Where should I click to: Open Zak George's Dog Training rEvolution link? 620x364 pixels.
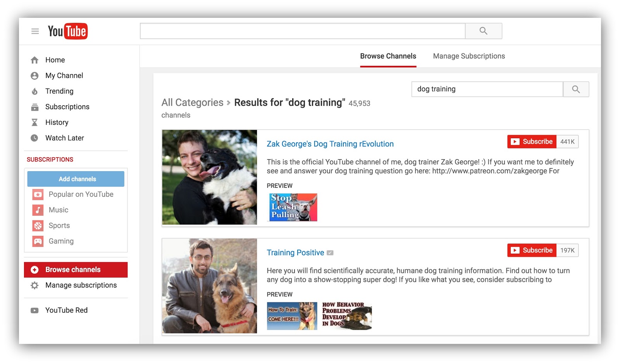330,144
